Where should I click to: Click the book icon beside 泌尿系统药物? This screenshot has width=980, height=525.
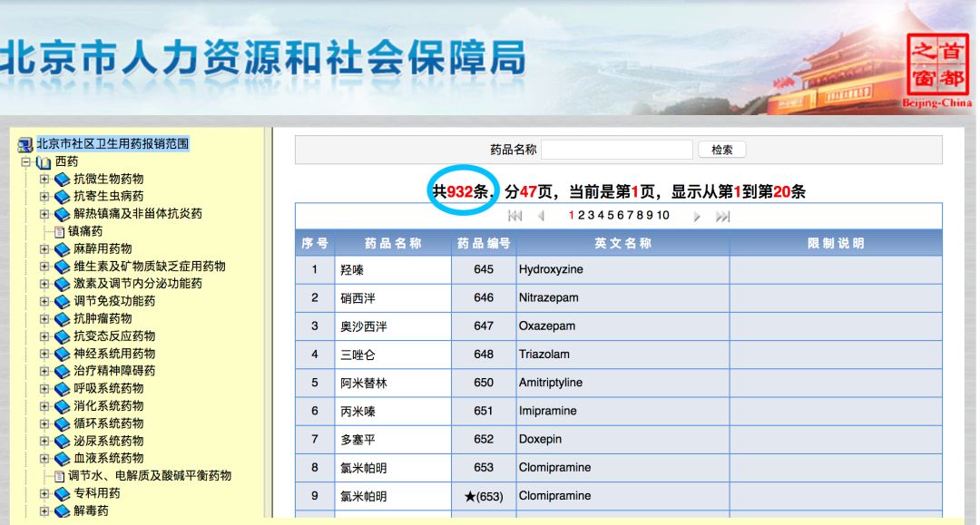tap(62, 442)
